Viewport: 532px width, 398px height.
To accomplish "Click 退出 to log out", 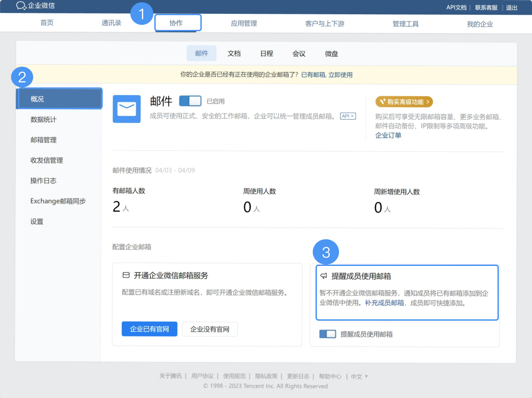I will pos(512,7).
